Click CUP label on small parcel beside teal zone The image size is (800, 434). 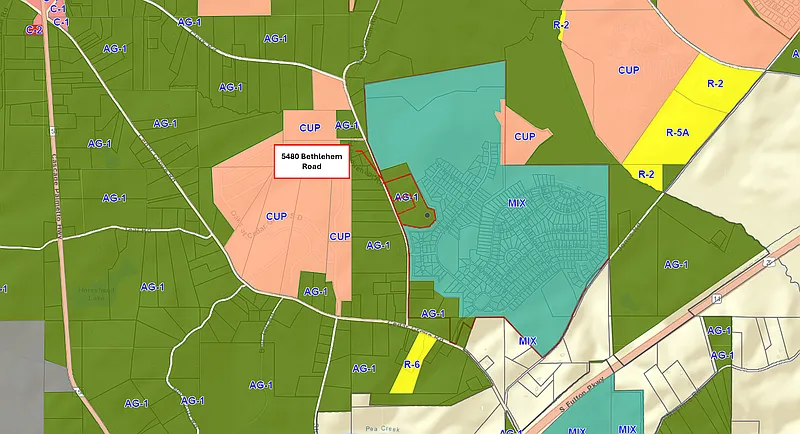tap(526, 137)
